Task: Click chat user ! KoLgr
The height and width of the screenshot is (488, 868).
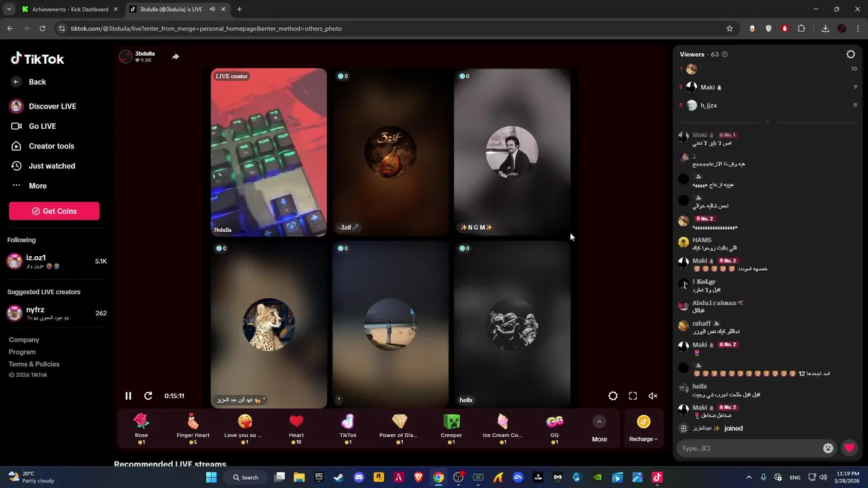Action: click(704, 282)
